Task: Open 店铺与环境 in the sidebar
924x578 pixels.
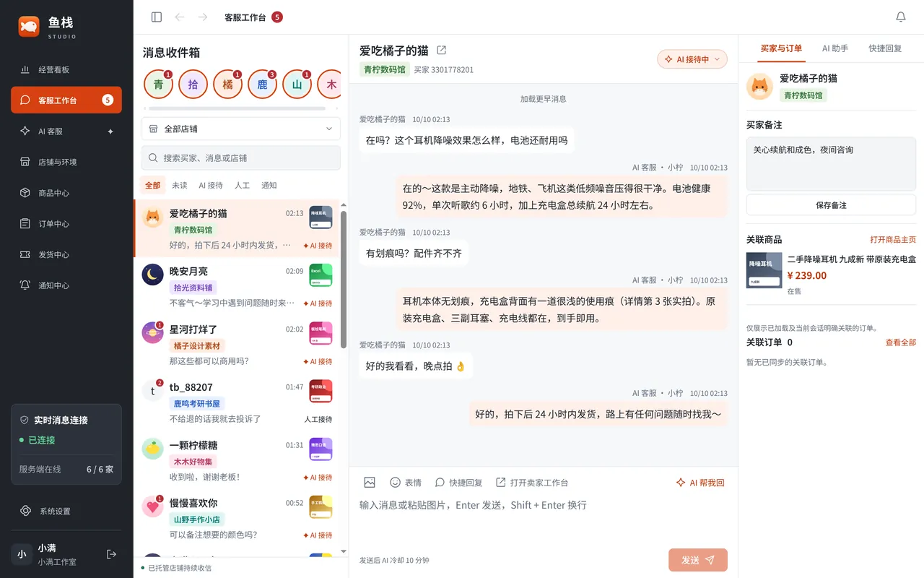Action: tap(66, 162)
